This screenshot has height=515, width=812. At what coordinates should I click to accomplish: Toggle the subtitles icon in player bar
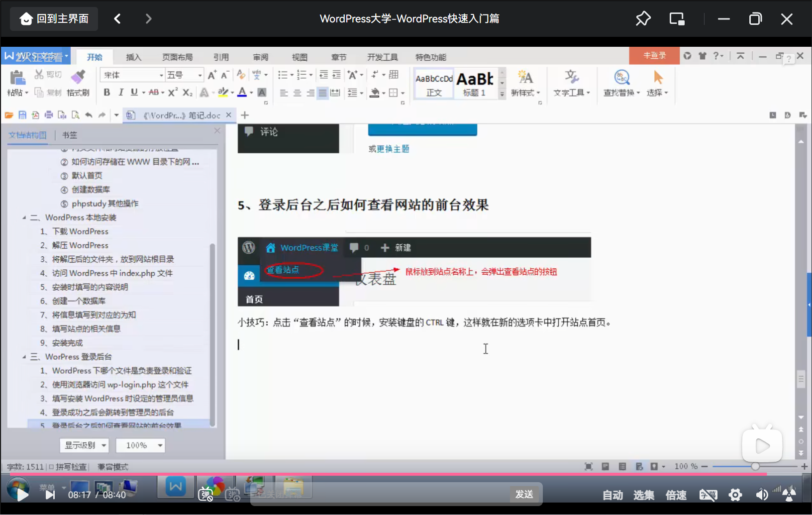pos(708,495)
